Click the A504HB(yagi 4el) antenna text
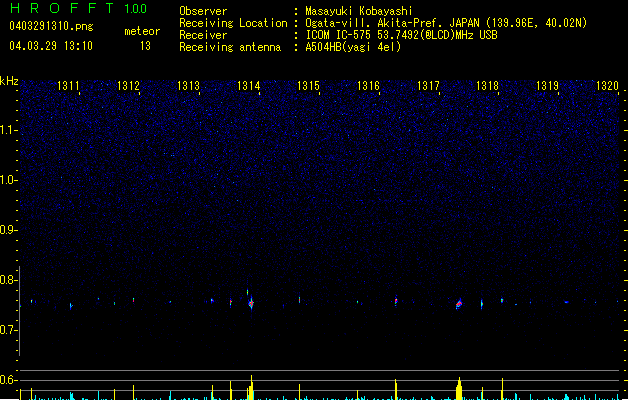The height and width of the screenshot is (400, 629). [x=353, y=47]
